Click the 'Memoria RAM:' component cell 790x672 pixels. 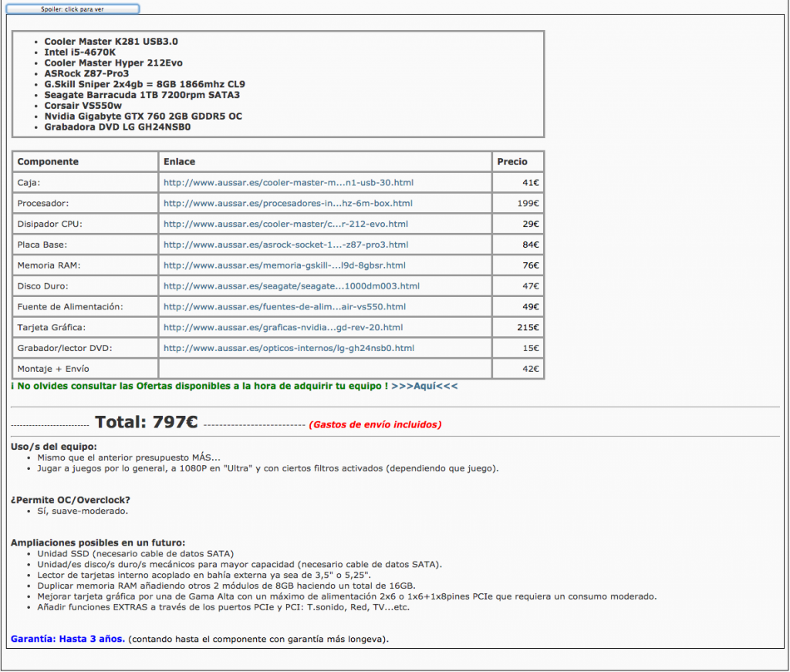[x=85, y=265]
